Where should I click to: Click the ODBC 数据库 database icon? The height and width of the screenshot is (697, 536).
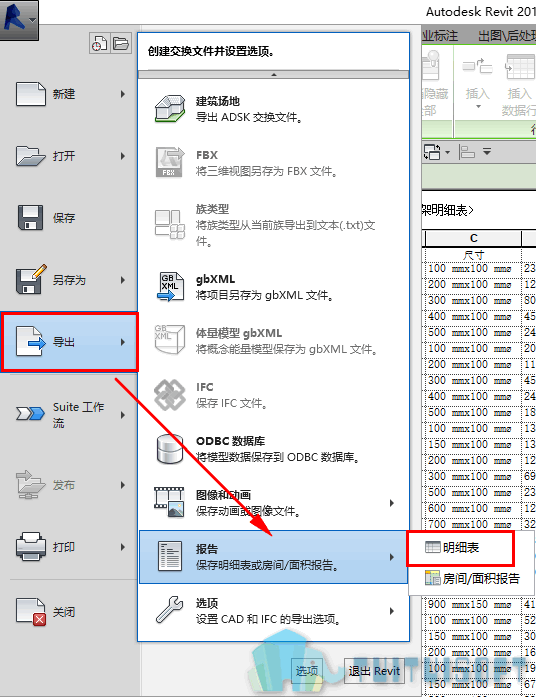(170, 449)
